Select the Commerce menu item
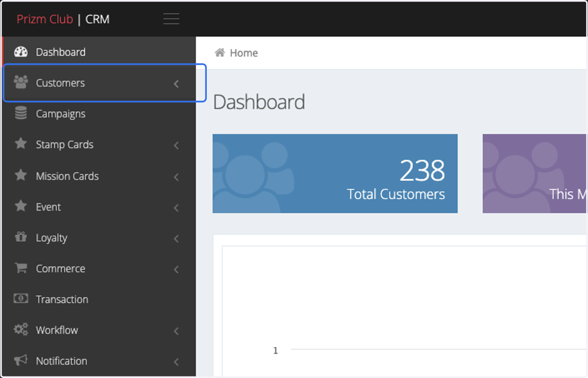 tap(99, 268)
